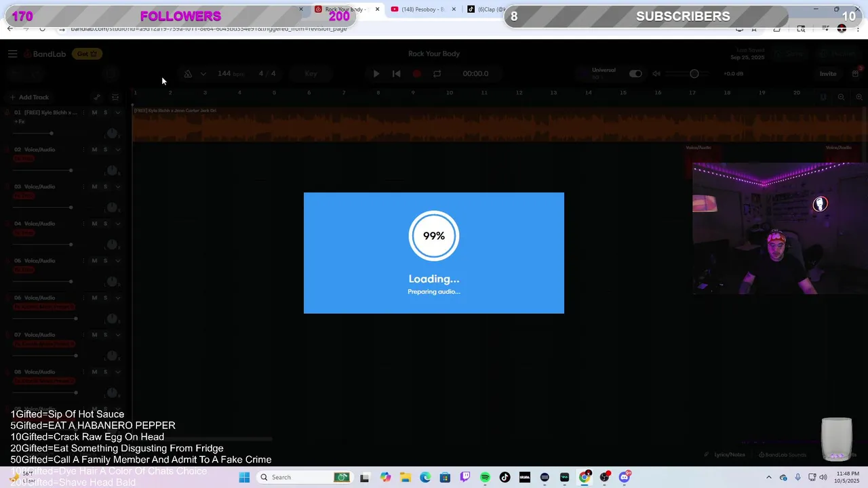This screenshot has width=868, height=488.
Task: Switch to the (6)Clap TikTok browser tab
Action: click(487, 9)
